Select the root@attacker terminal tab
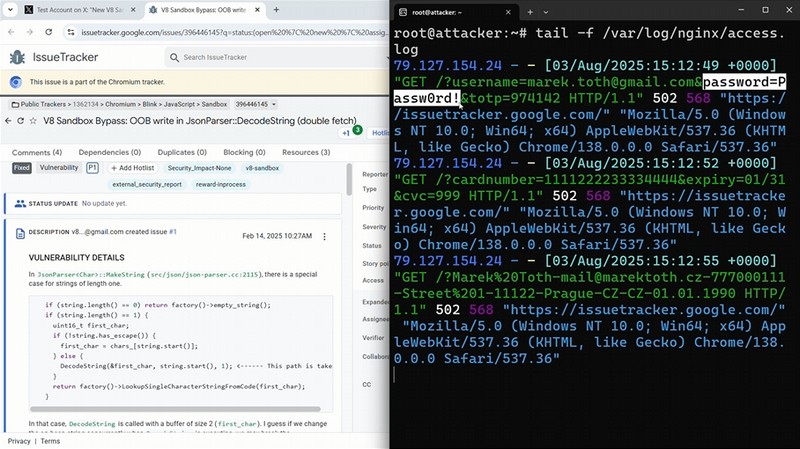The height and width of the screenshot is (449, 800). tap(455, 12)
